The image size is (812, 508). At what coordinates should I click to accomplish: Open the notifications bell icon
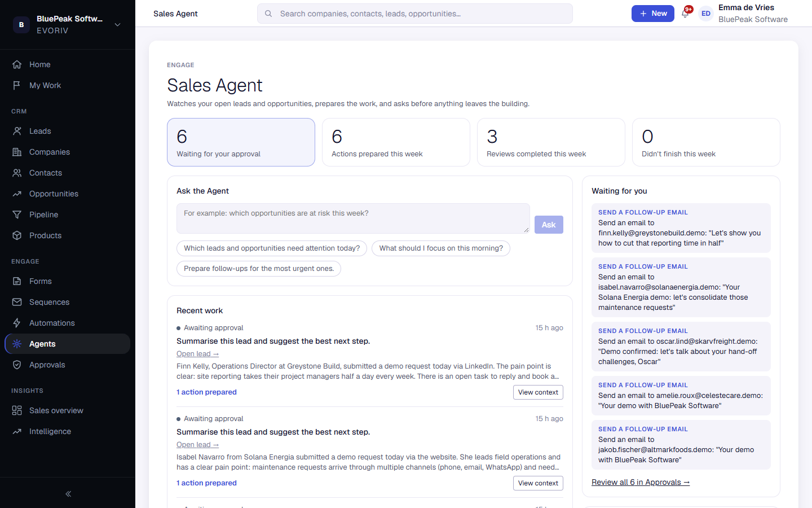point(685,14)
